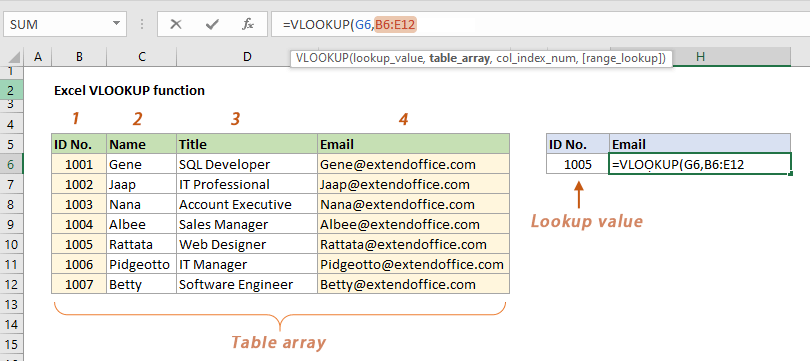Screen dimensions: 810x361
Task: Click the active cell with VLOOKUP formula
Action: point(700,164)
